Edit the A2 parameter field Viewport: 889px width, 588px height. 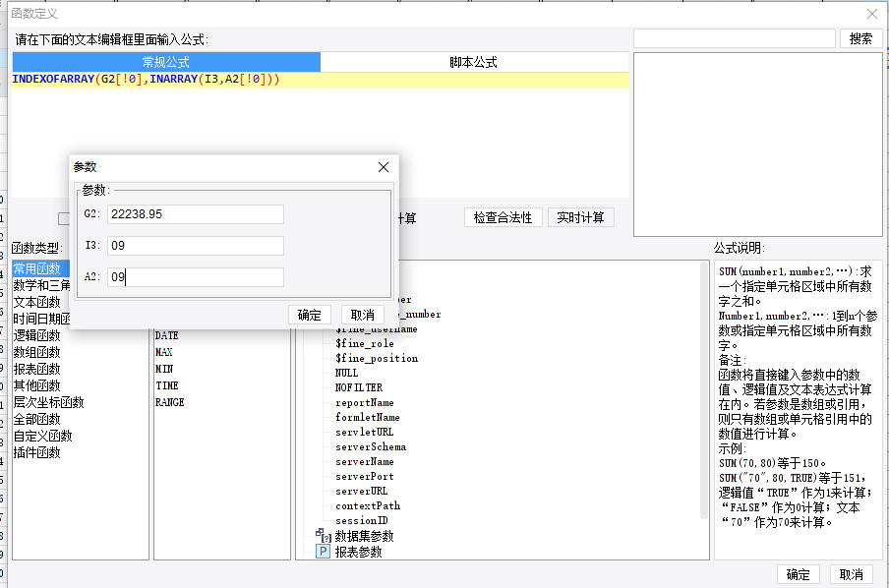tap(195, 277)
